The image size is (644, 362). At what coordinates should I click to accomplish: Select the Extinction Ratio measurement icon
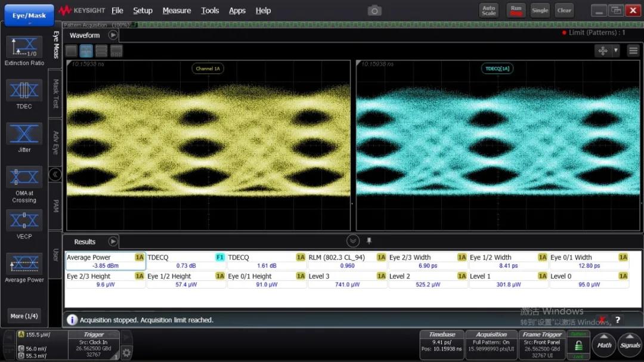24,48
